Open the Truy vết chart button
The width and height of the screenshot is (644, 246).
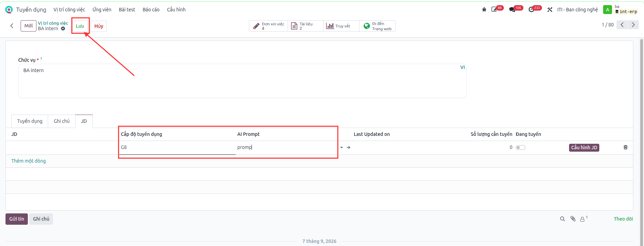pyautogui.click(x=341, y=26)
